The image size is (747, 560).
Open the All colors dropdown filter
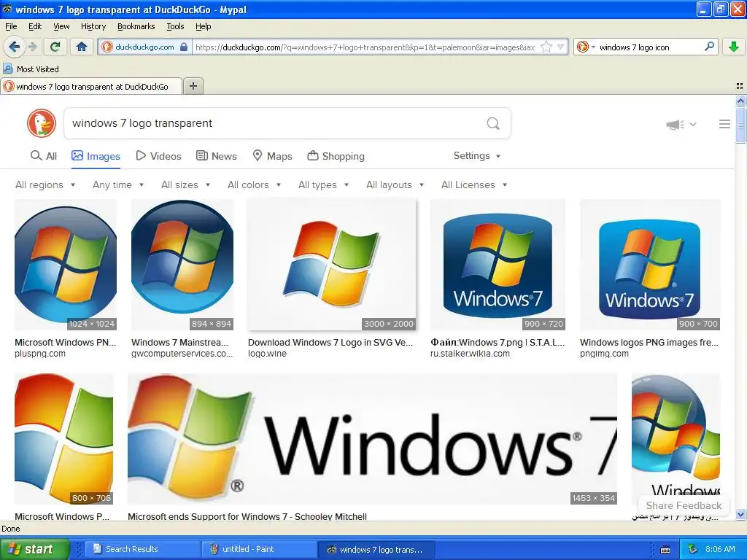pos(255,184)
